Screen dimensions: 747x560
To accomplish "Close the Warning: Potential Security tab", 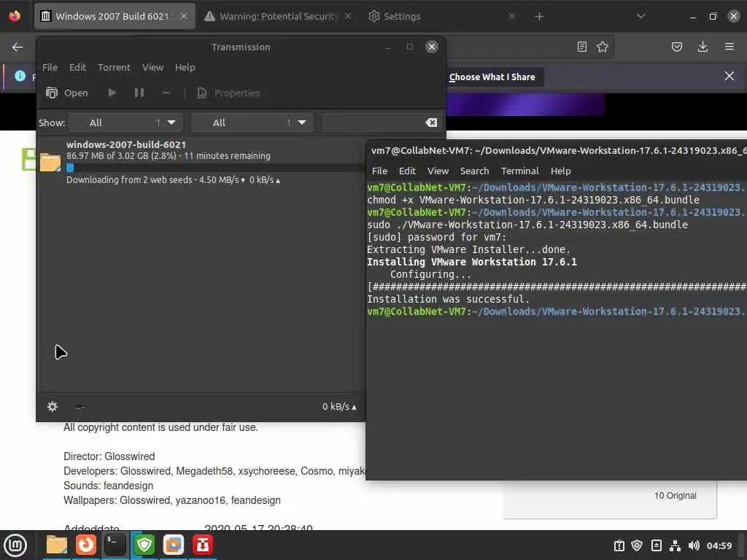I will [x=348, y=16].
